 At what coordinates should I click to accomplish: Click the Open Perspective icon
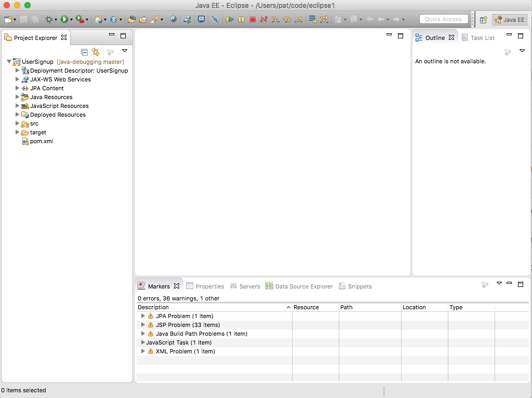(483, 20)
